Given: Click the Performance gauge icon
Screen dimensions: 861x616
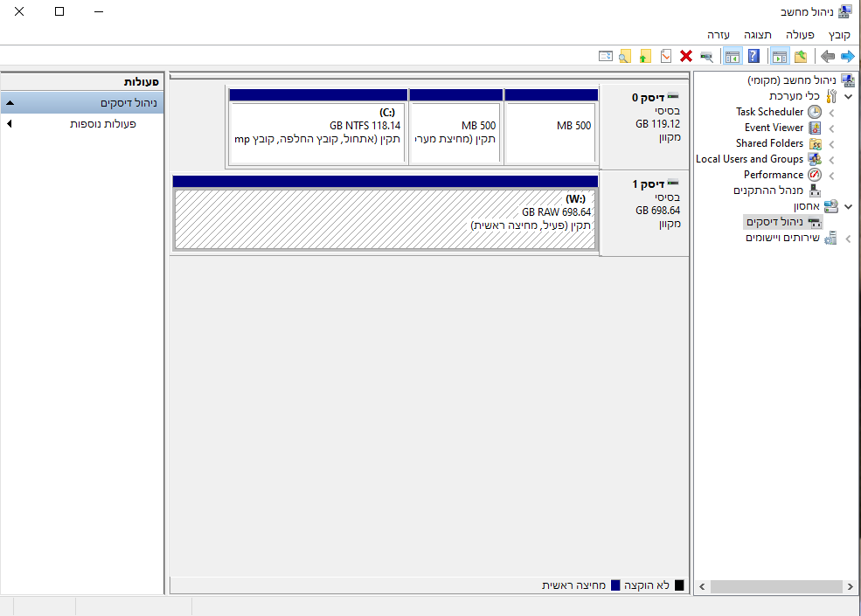Looking at the screenshot, I should click(x=815, y=175).
